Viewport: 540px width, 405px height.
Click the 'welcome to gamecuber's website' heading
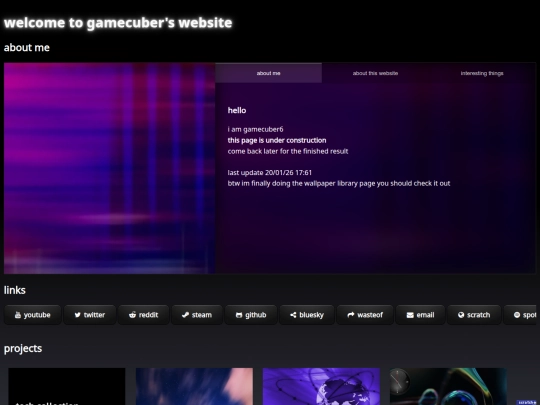(x=118, y=23)
